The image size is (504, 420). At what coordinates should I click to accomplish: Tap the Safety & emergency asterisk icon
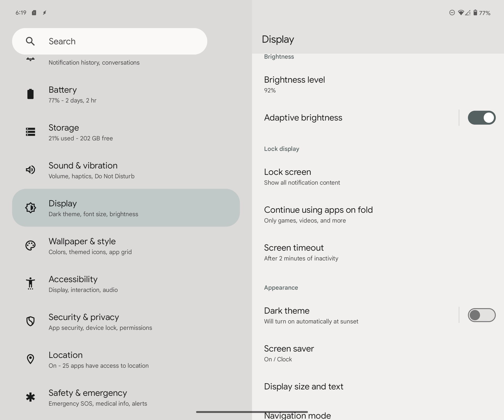pyautogui.click(x=30, y=397)
